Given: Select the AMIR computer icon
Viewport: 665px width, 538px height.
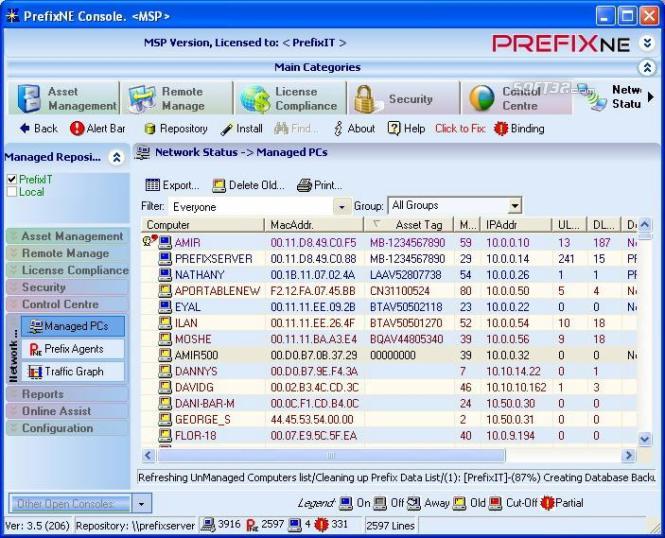Looking at the screenshot, I should coord(165,243).
